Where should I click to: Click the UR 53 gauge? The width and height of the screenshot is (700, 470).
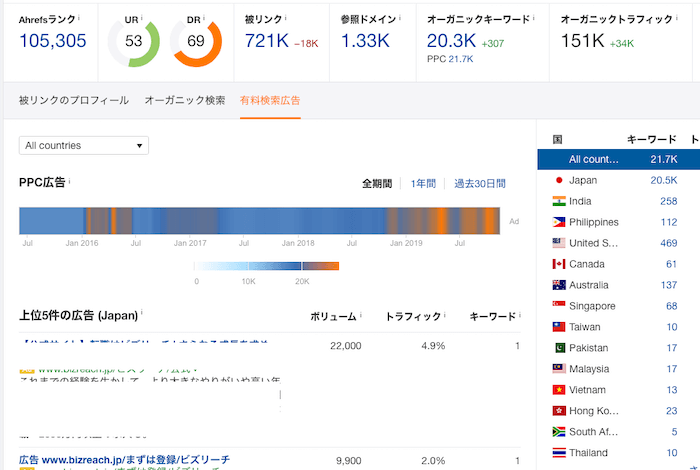click(x=133, y=42)
